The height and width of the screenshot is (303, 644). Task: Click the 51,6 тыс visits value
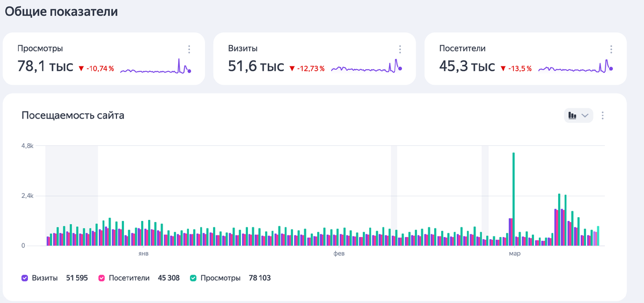(x=256, y=67)
